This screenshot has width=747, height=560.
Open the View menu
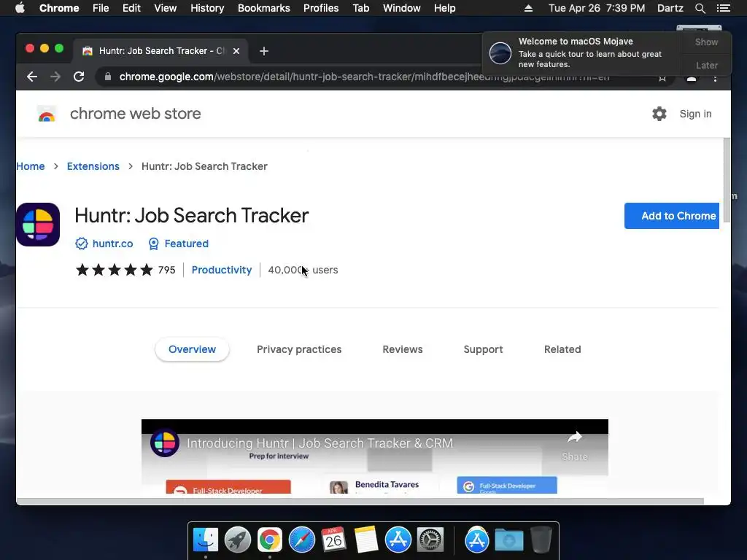(x=166, y=8)
